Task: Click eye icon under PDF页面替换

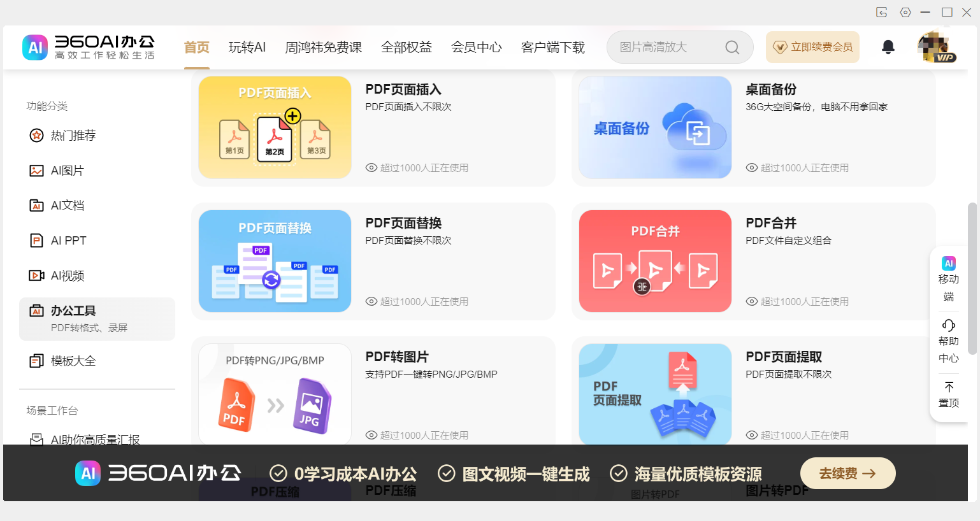Action: (x=371, y=301)
